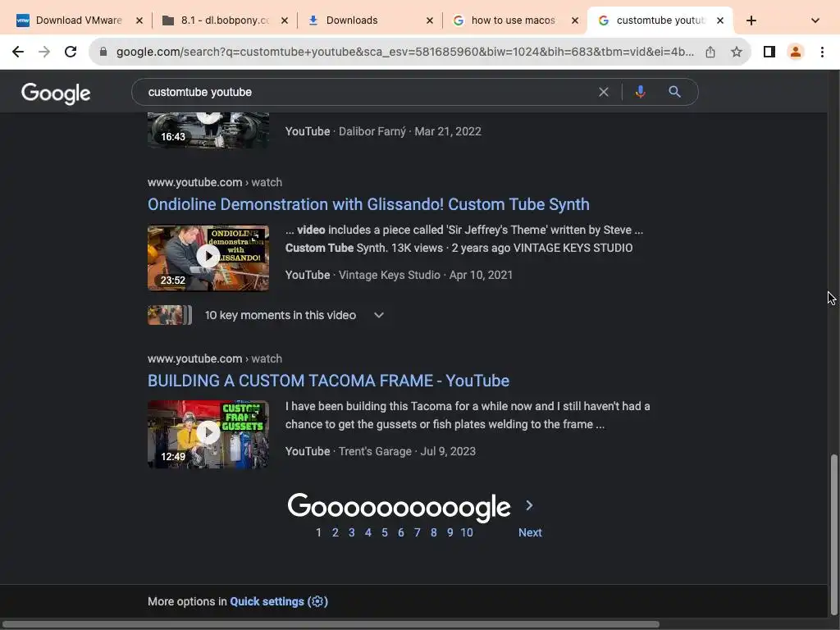The height and width of the screenshot is (630, 840).
Task: Click the address bar URL
Action: point(405,52)
